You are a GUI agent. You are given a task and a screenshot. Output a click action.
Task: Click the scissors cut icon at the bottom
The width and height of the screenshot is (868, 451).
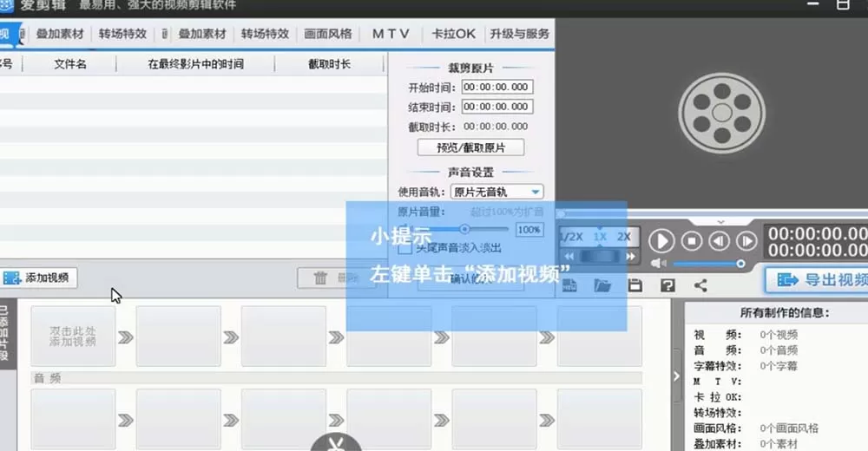(x=336, y=442)
